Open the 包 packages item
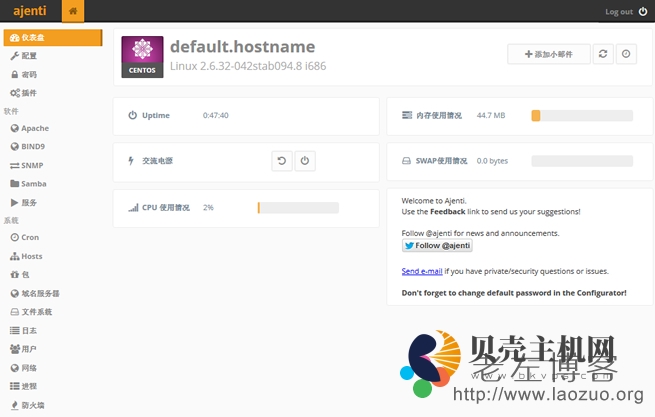The width and height of the screenshot is (655, 417). click(x=20, y=275)
